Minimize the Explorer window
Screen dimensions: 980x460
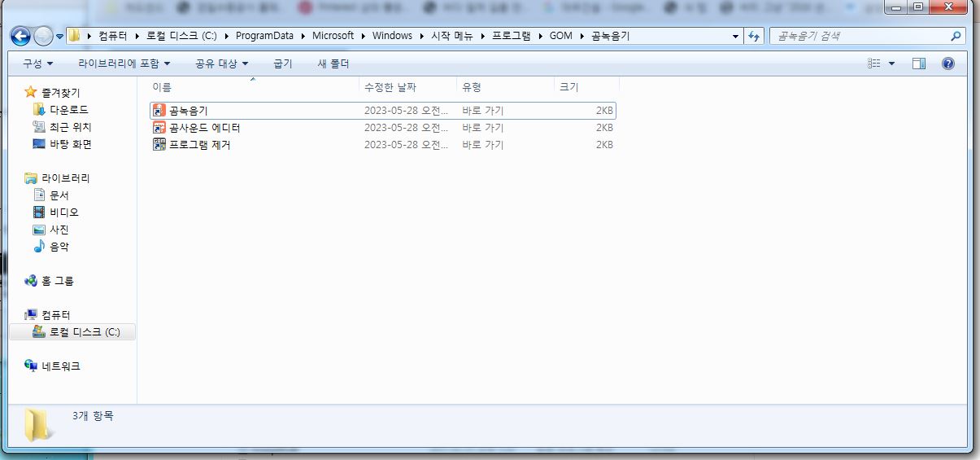pyautogui.click(x=896, y=7)
